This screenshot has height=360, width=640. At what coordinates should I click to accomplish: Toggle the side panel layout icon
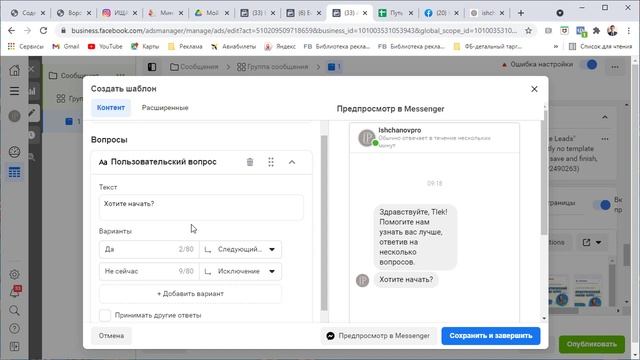pyautogui.click(x=152, y=67)
